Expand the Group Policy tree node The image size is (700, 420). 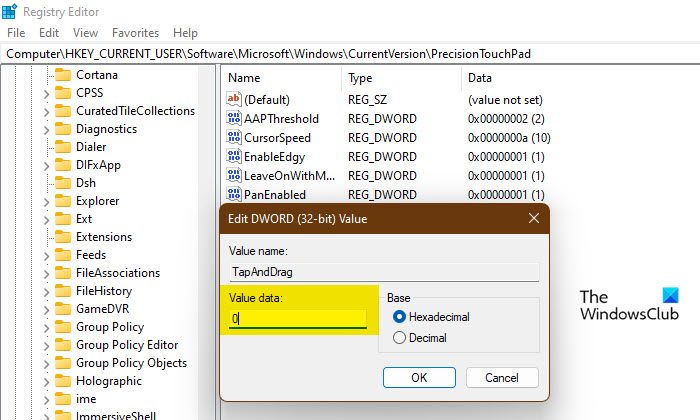46,327
